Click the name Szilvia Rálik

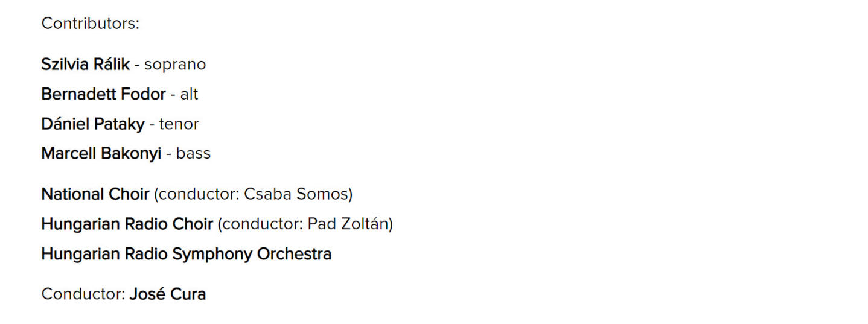tap(85, 64)
